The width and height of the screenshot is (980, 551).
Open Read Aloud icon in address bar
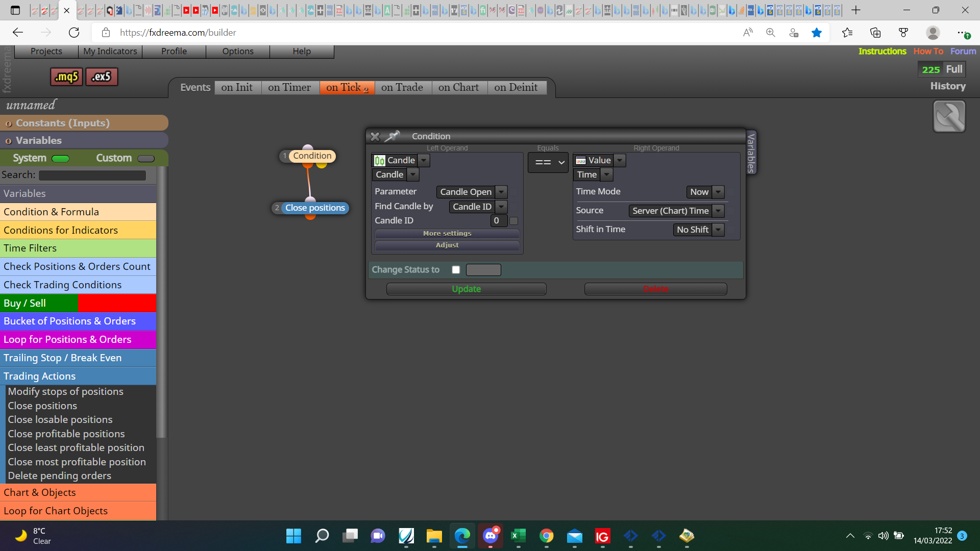[748, 33]
